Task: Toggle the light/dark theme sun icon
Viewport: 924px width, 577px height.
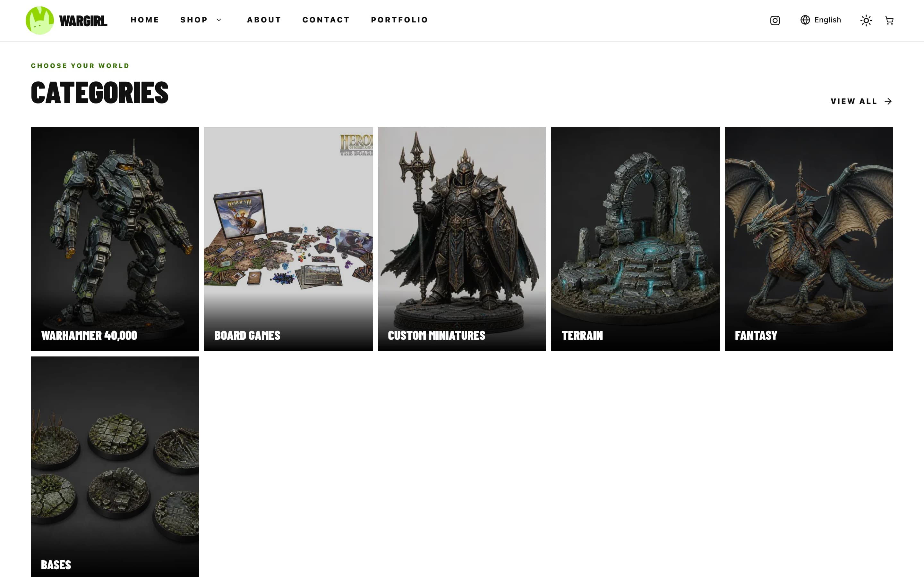Action: (x=866, y=20)
